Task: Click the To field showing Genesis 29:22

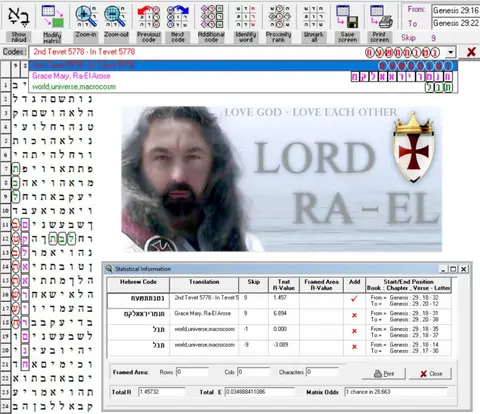Action: coord(456,23)
